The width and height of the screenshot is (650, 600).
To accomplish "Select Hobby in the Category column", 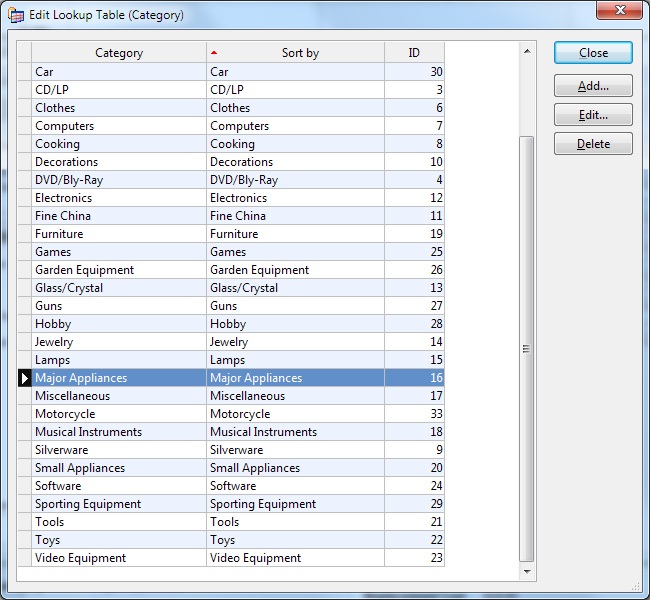I will [119, 324].
